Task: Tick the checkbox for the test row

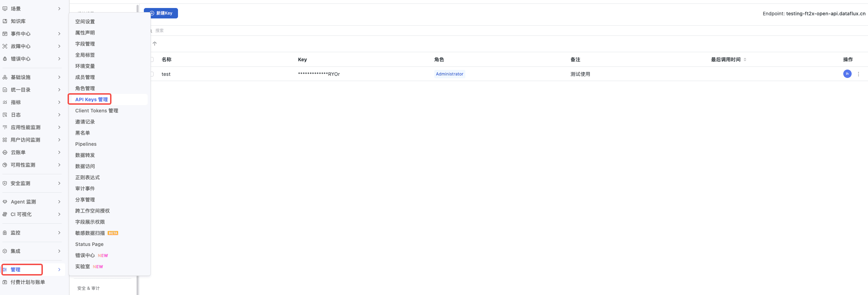Action: coord(152,74)
